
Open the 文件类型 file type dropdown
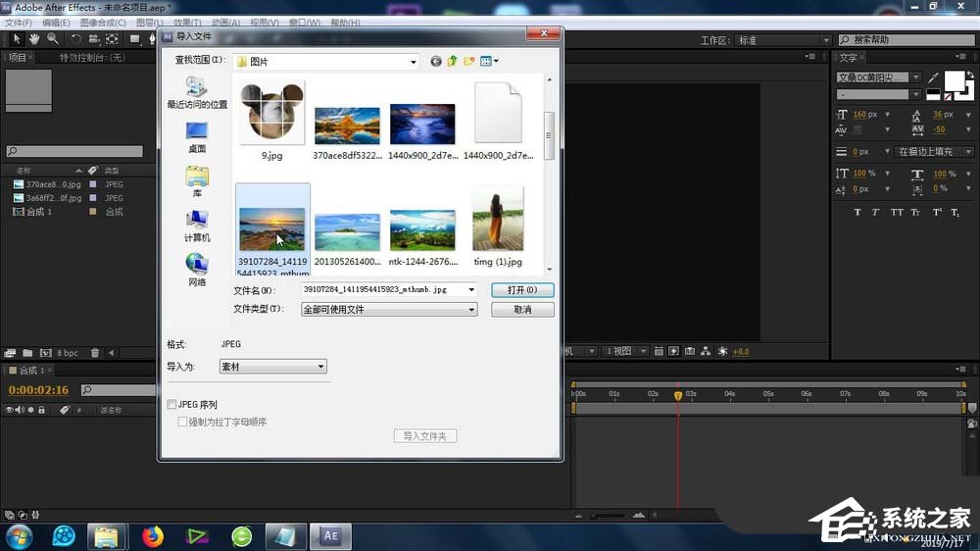click(471, 310)
